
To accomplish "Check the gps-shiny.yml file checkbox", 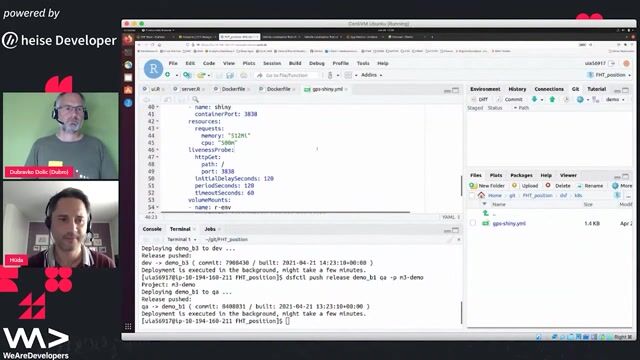I will 473,223.
